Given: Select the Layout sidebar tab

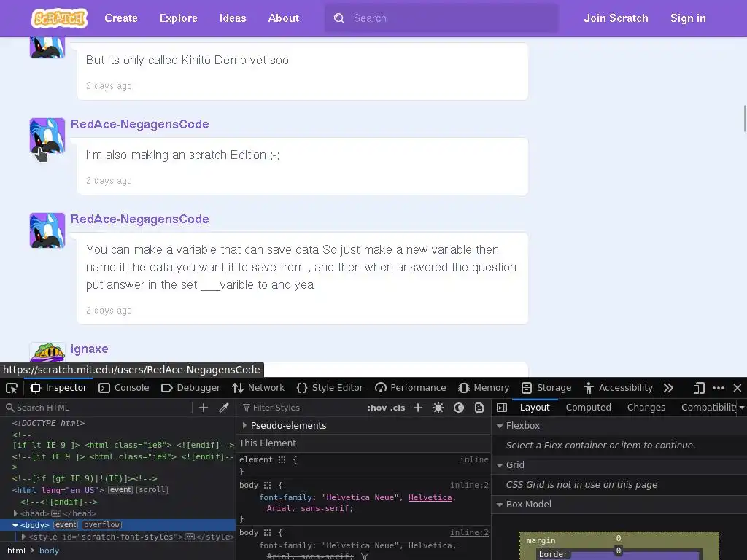Looking at the screenshot, I should [x=535, y=408].
